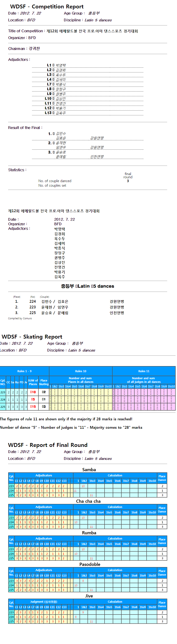Select first-place name 김민수 in final result
Viewport: 177px width, 644px height.
61,134
